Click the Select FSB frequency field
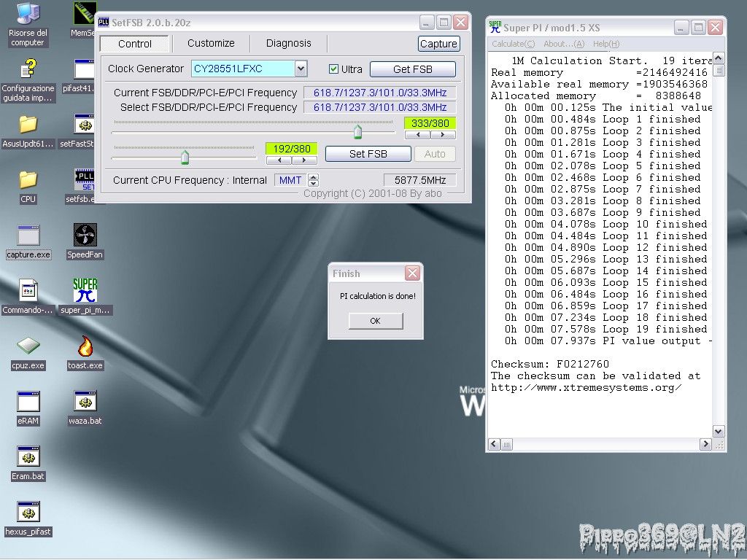Viewport: 747px width, 560px height. [379, 107]
